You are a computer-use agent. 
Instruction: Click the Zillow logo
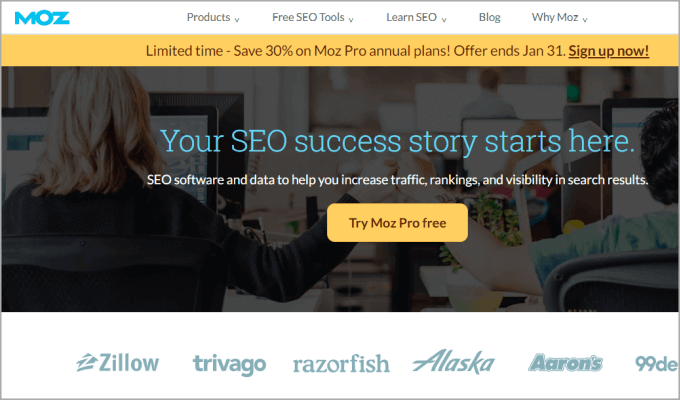point(118,363)
